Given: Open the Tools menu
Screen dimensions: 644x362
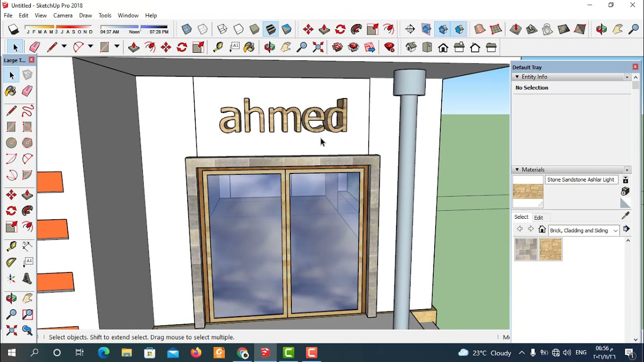Looking at the screenshot, I should tap(105, 16).
